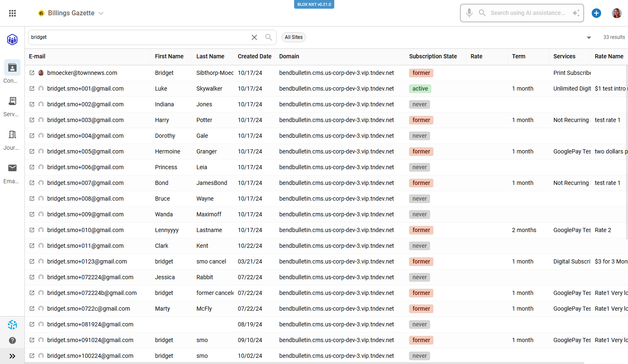Screen dimensions: 628x364
Task: Click the All Sites filter chip
Action: click(x=294, y=37)
